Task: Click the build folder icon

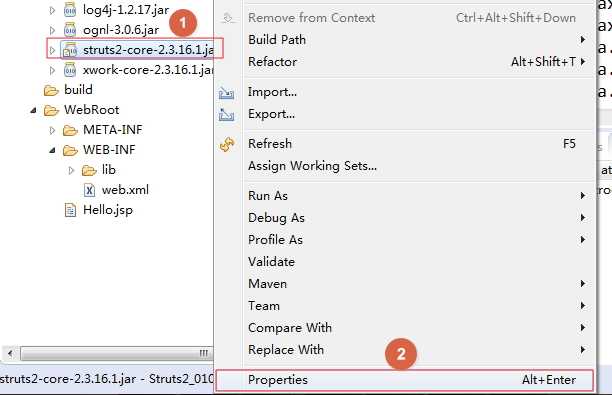Action: (x=51, y=90)
